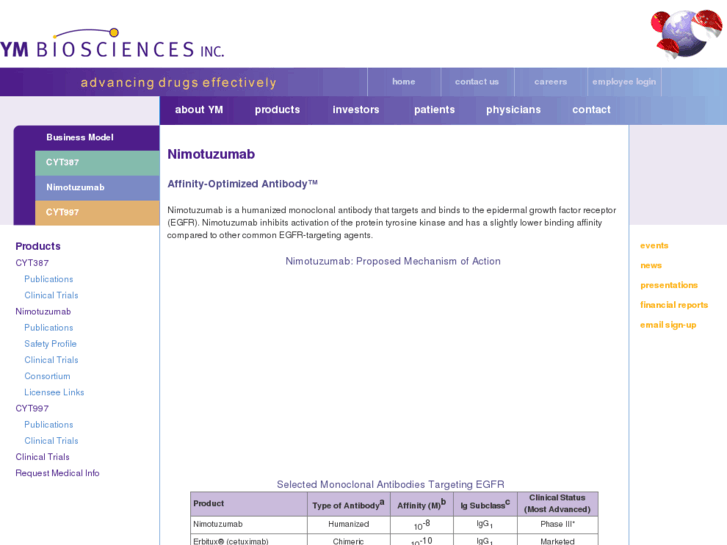Open the Licensee Links page

click(x=54, y=392)
